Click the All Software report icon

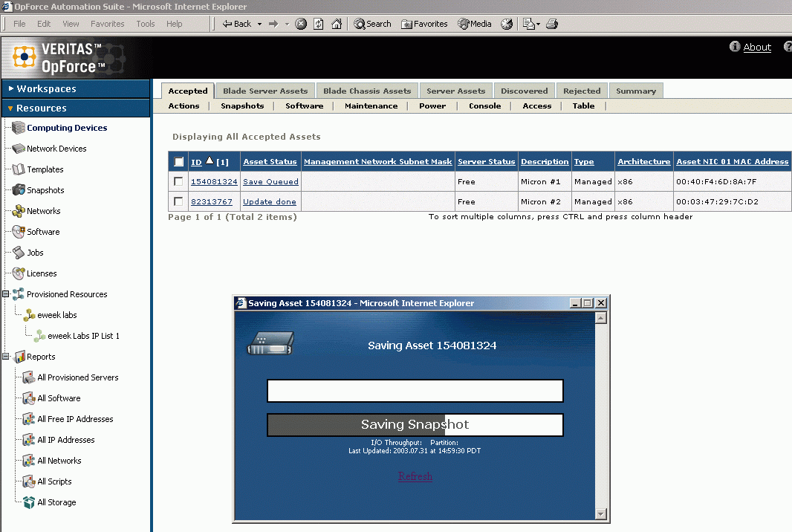29,398
